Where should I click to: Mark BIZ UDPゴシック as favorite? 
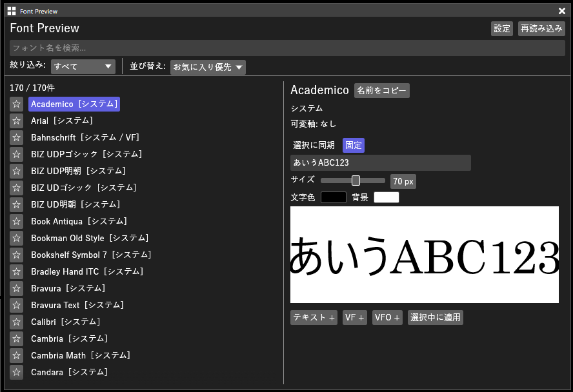point(16,154)
